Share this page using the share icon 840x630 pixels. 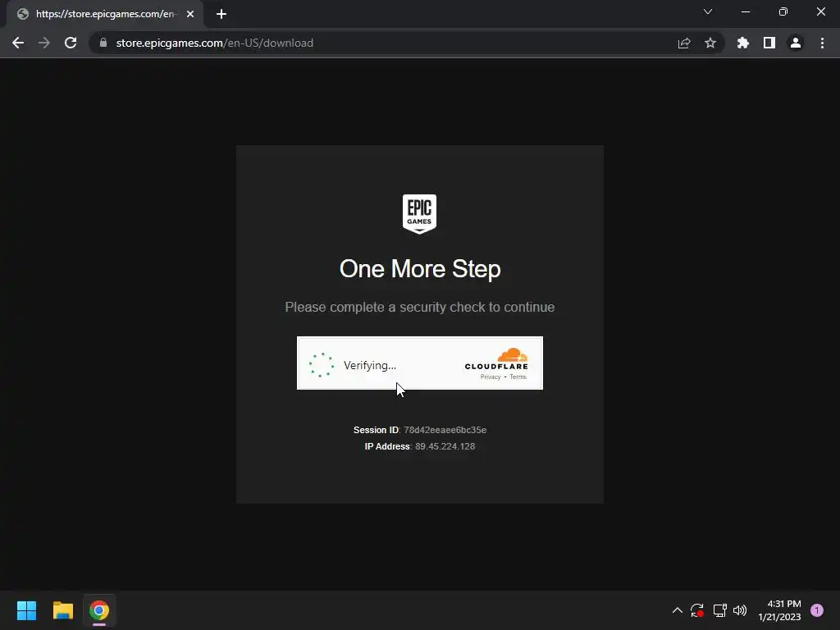(684, 43)
